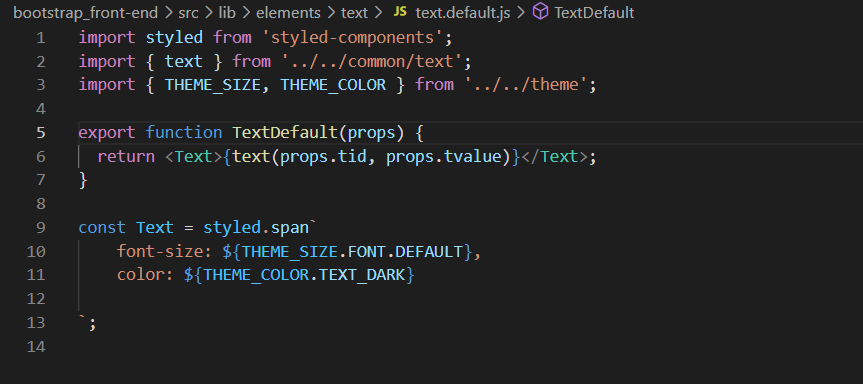Screen dimensions: 863x384
Task: Expand the chevron after lib
Action: 247,13
